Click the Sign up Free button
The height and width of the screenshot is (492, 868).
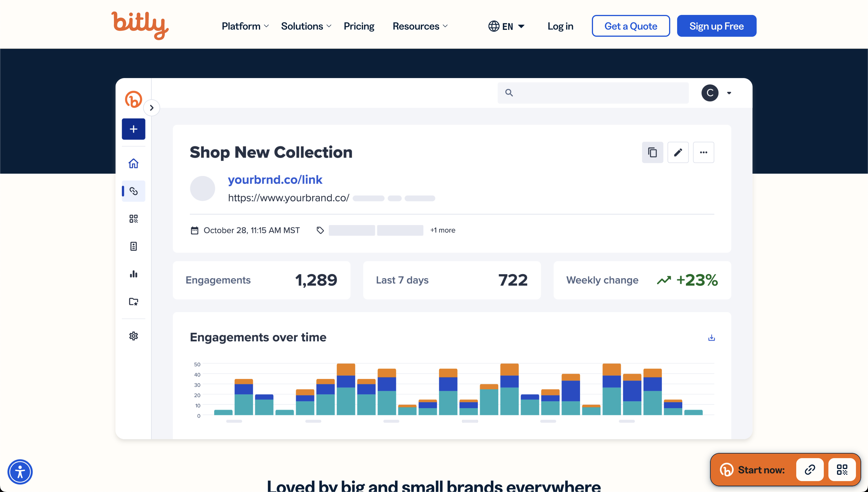coord(716,26)
